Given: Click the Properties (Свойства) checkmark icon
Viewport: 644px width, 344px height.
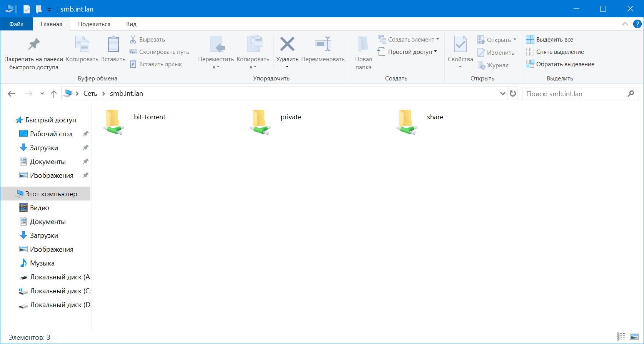Looking at the screenshot, I should pyautogui.click(x=460, y=44).
